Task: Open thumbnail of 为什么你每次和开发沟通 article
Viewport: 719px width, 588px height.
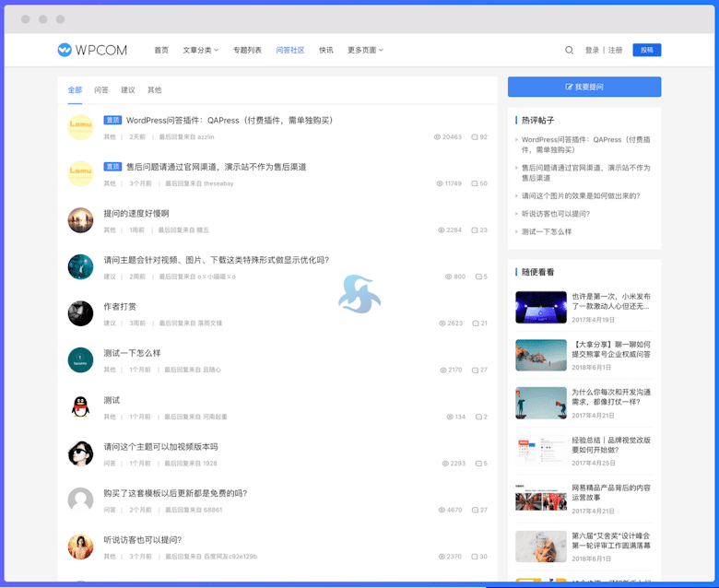Action: (x=541, y=403)
